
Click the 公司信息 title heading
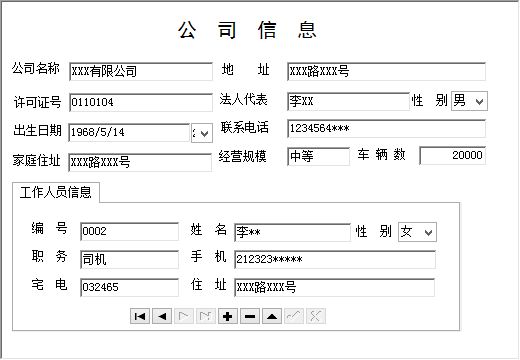coord(247,30)
